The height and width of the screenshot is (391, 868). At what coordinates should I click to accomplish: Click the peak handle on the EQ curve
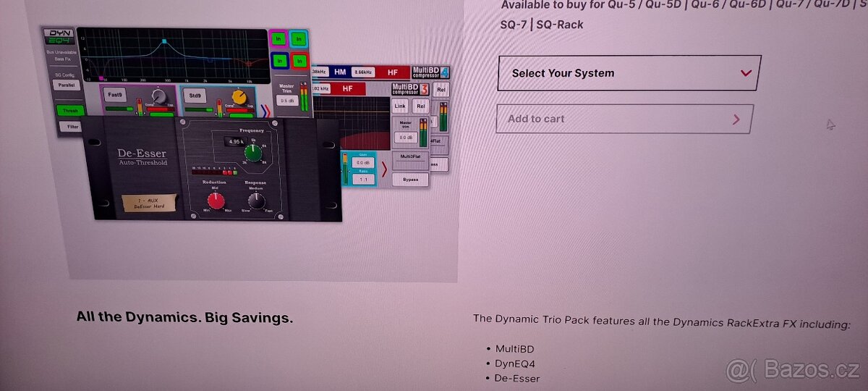click(164, 42)
